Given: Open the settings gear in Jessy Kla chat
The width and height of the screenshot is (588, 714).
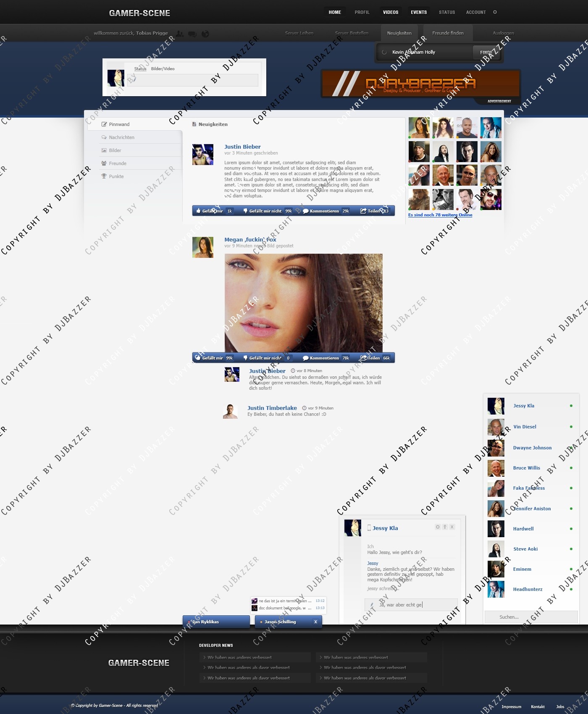Looking at the screenshot, I should 438,527.
